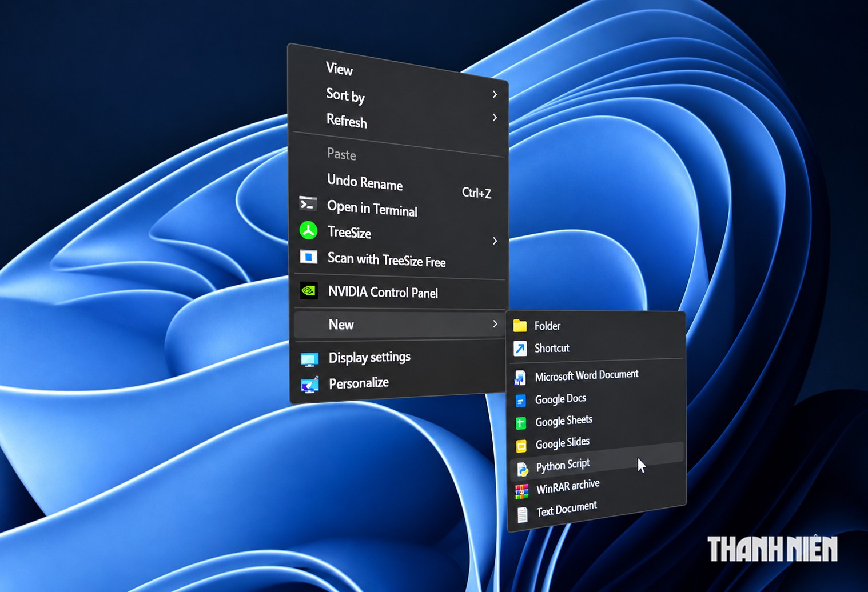Expand the New submenu chevron
This screenshot has height=592, width=868.
495,324
